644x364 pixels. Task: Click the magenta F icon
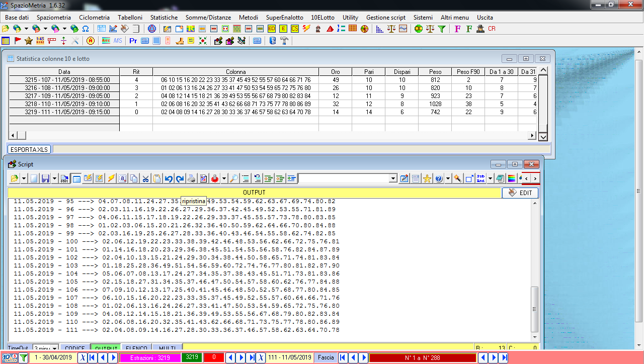coord(457,29)
